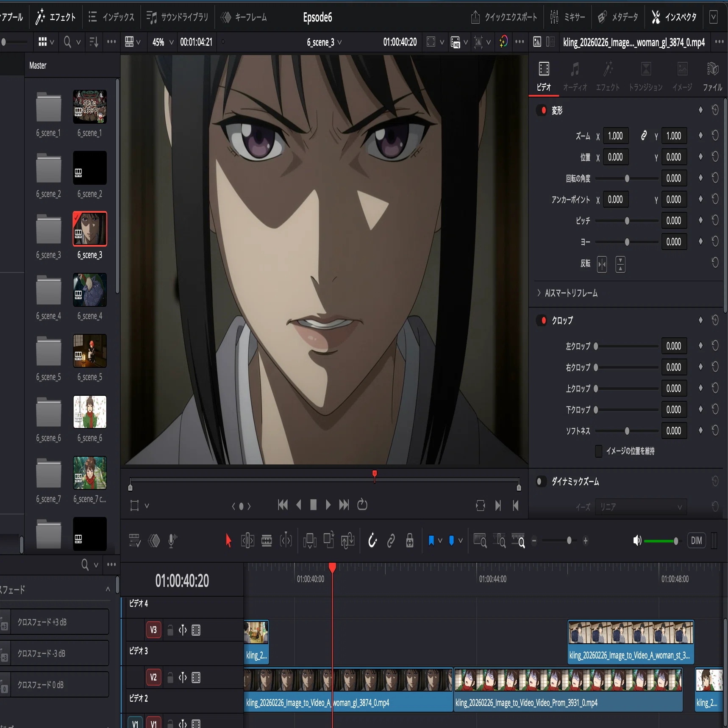
Task: Adjust the 回転の角度 slider
Action: 627,178
